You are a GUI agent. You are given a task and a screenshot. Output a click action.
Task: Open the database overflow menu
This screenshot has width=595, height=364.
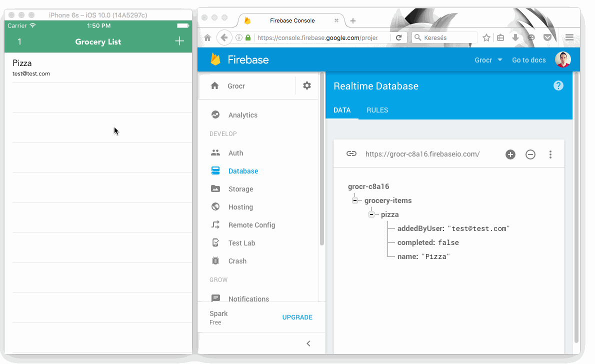pos(550,154)
